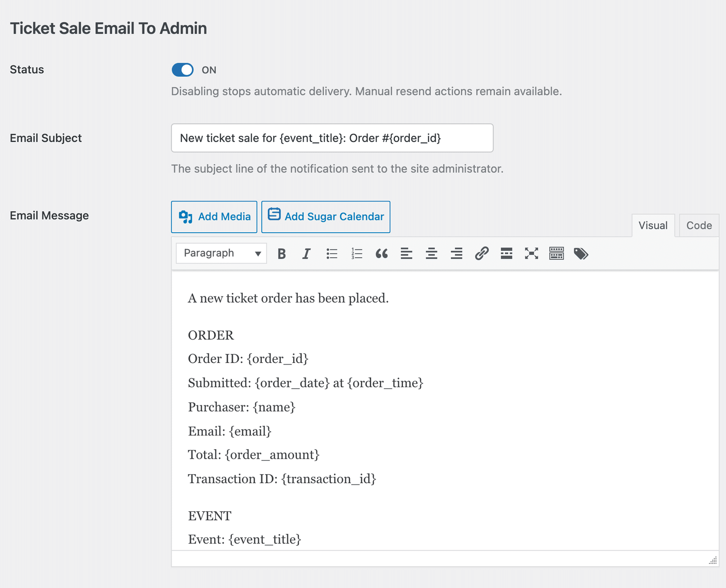The width and height of the screenshot is (726, 588).
Task: Click the 'Transaction ID: {transaction_id}' line
Action: (282, 479)
